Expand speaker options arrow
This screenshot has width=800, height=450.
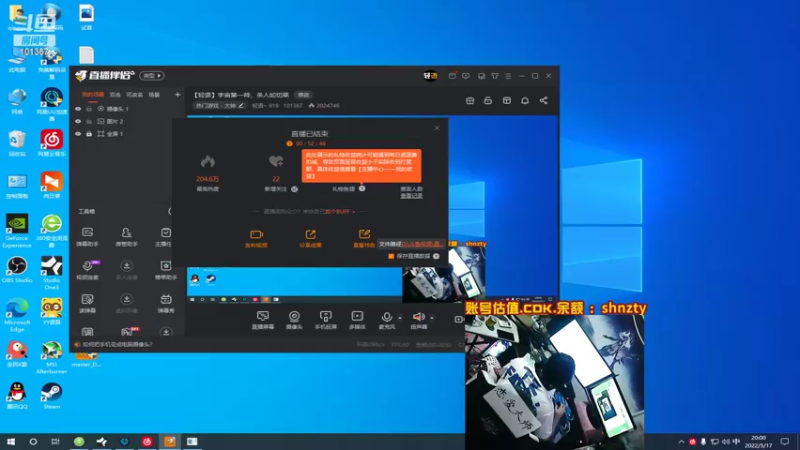pos(432,318)
